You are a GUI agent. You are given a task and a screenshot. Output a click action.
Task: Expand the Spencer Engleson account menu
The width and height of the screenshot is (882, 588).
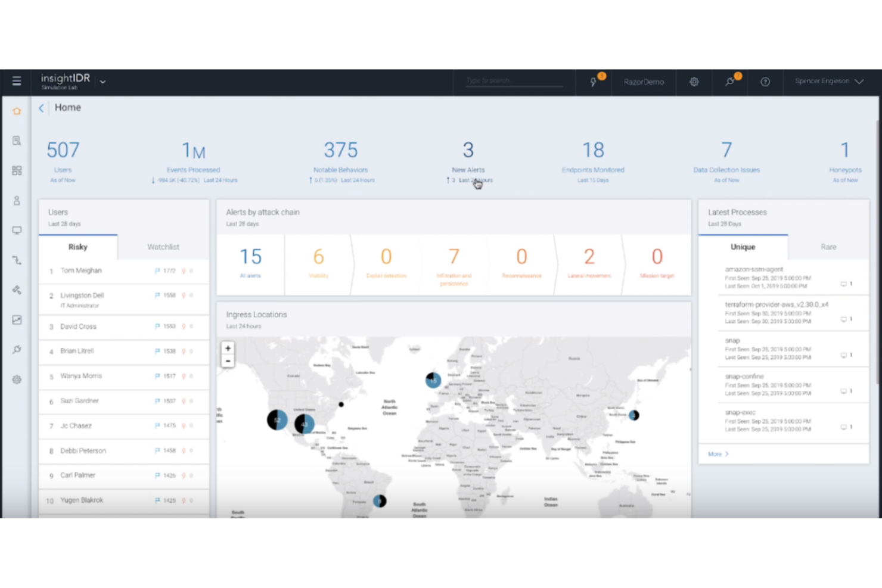pos(830,81)
